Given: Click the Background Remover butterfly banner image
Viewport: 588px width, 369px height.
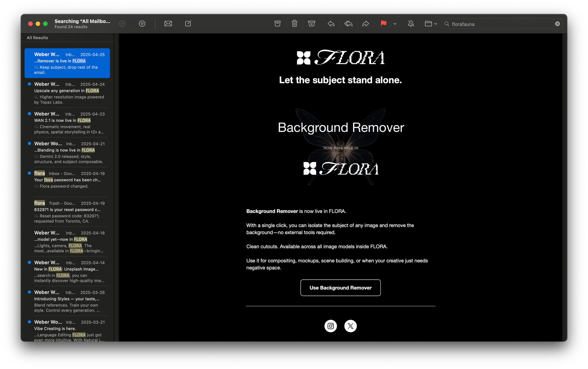Looking at the screenshot, I should 341,146.
